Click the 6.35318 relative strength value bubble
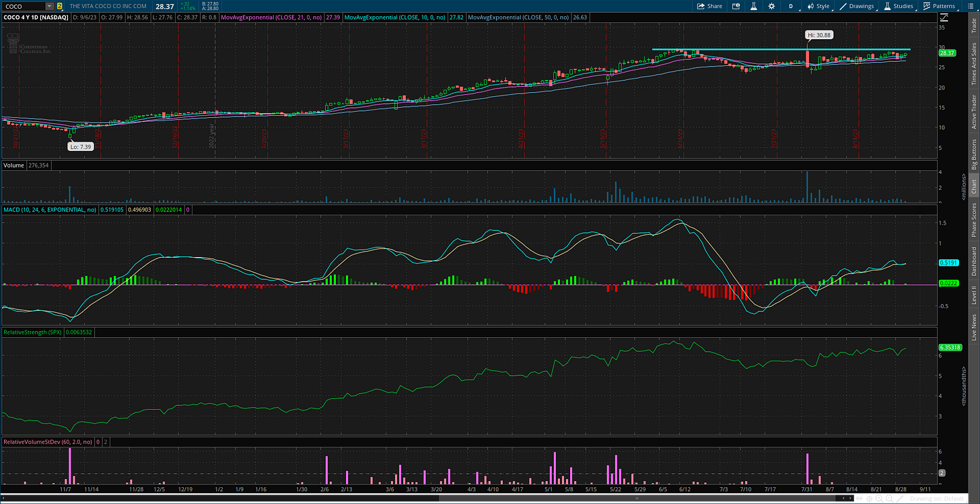This screenshot has width=980, height=504. click(949, 347)
